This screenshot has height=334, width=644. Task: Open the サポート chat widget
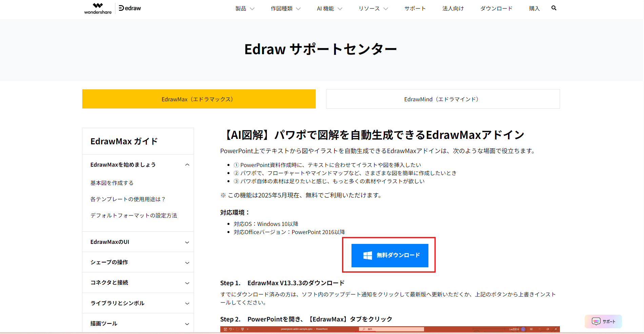(603, 321)
